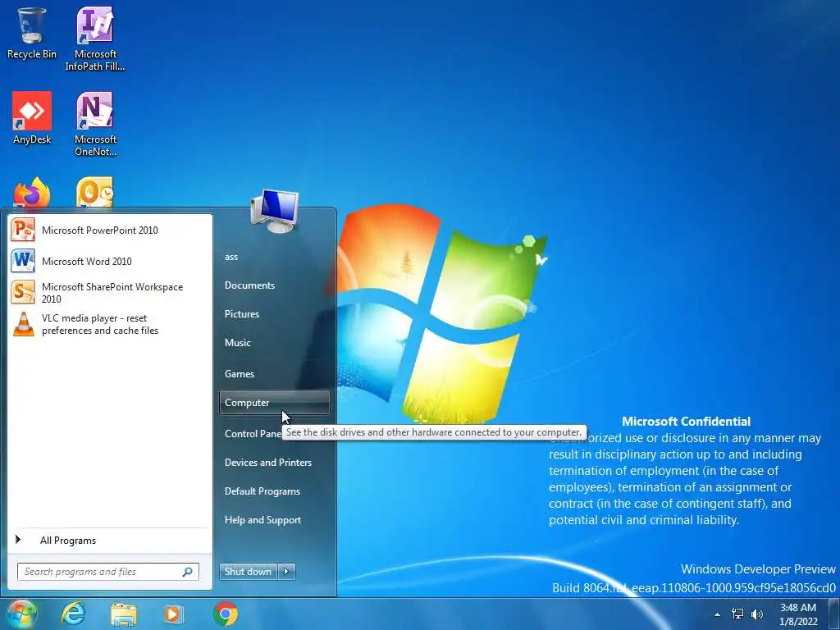This screenshot has height=630, width=840.
Task: Click the SharePoint Workspace icon in Start menu
Action: click(x=23, y=293)
